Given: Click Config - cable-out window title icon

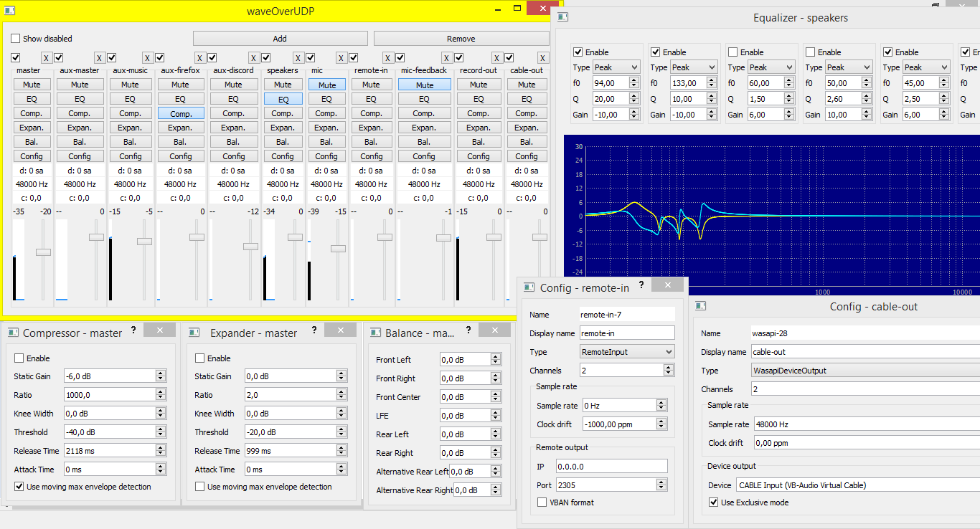Looking at the screenshot, I should click(701, 306).
